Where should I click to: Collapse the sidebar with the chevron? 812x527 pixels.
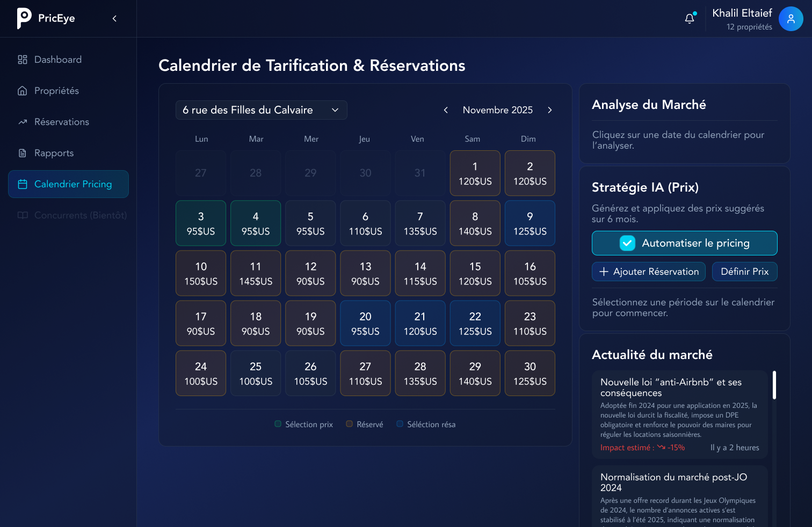pos(114,19)
